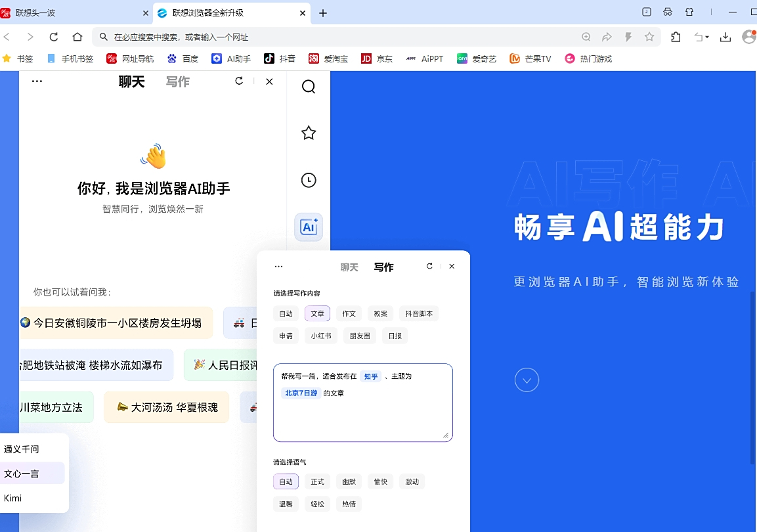Open favorites star in AI sidebar
This screenshot has height=532, width=757.
[x=309, y=133]
